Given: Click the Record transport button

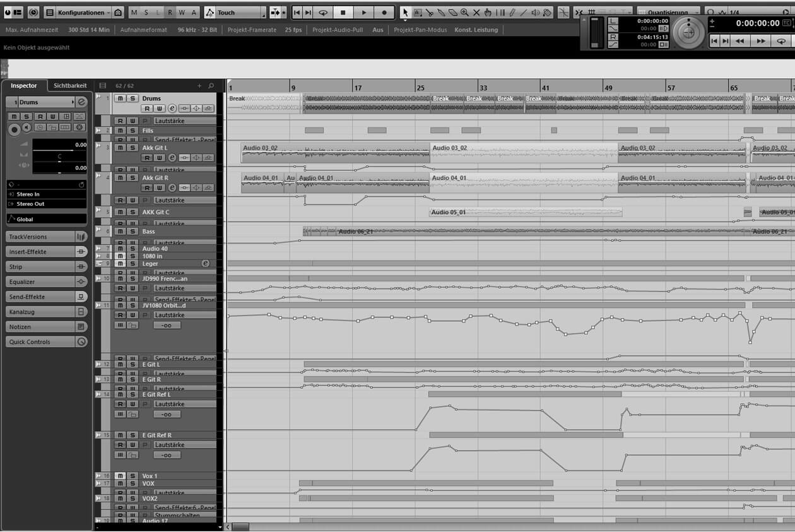Looking at the screenshot, I should point(384,13).
